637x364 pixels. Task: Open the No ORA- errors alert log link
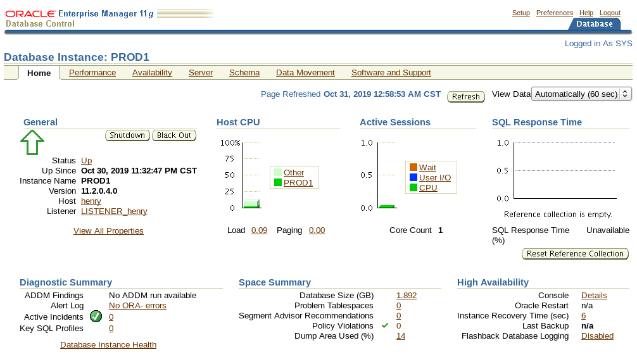(x=137, y=306)
